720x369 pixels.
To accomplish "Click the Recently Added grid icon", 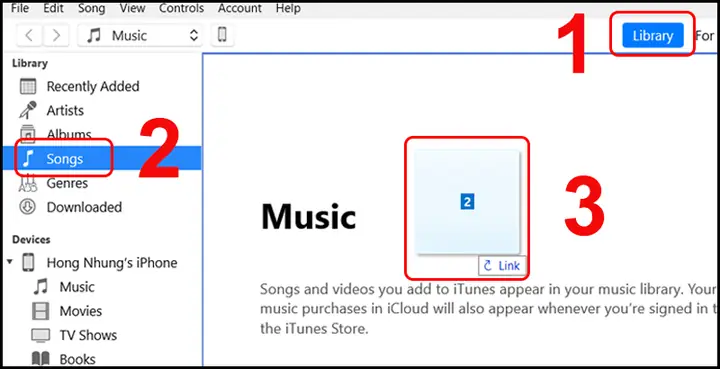I will (x=28, y=86).
